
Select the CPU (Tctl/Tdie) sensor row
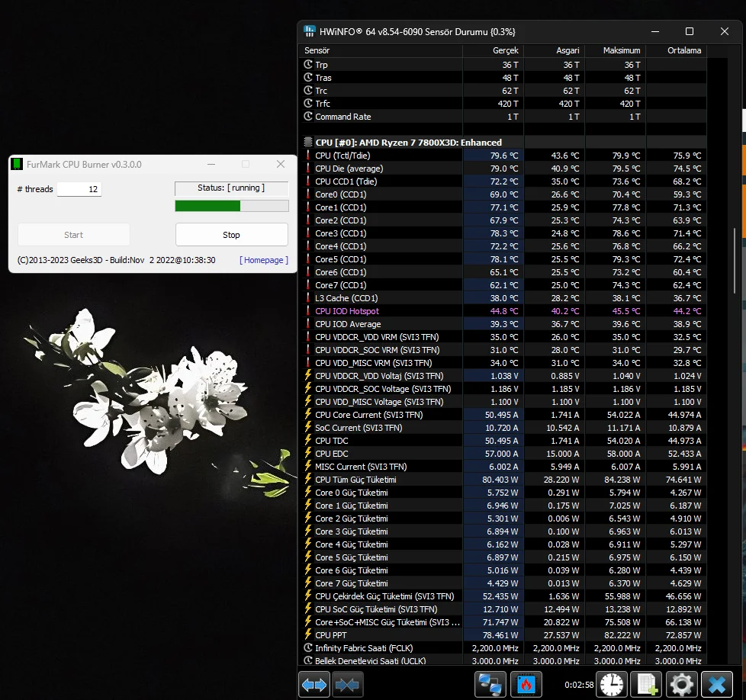click(503, 156)
